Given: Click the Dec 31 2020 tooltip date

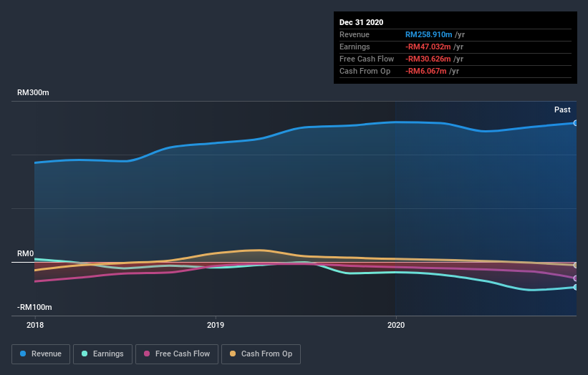Looking at the screenshot, I should point(361,22).
